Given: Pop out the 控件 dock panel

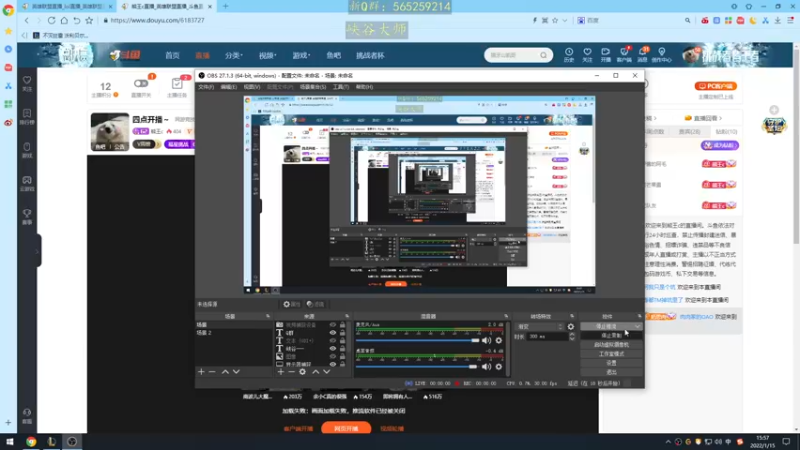Looking at the screenshot, I should click(x=639, y=316).
